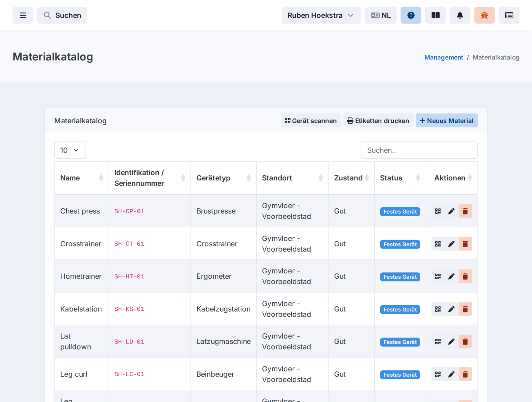
Task: Click the bug report icon
Action: 484,15
